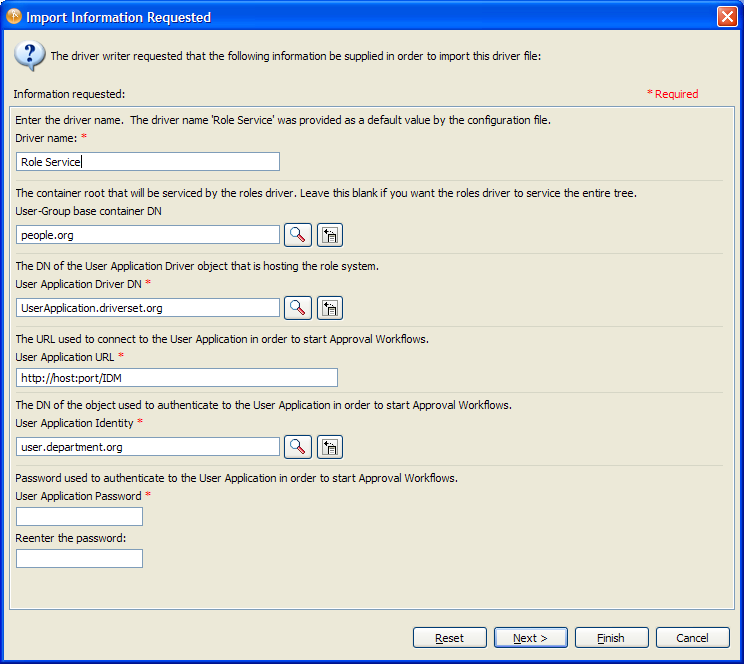Click the 'User Application Password' label

click(78, 496)
